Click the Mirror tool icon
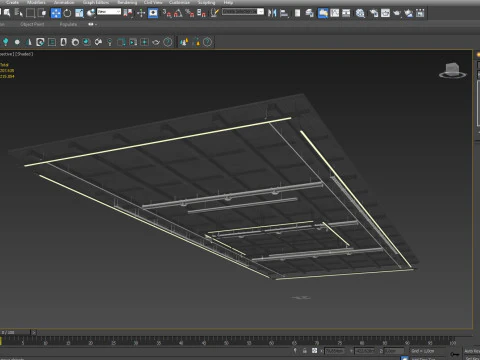The height and width of the screenshot is (360, 480). (272, 13)
